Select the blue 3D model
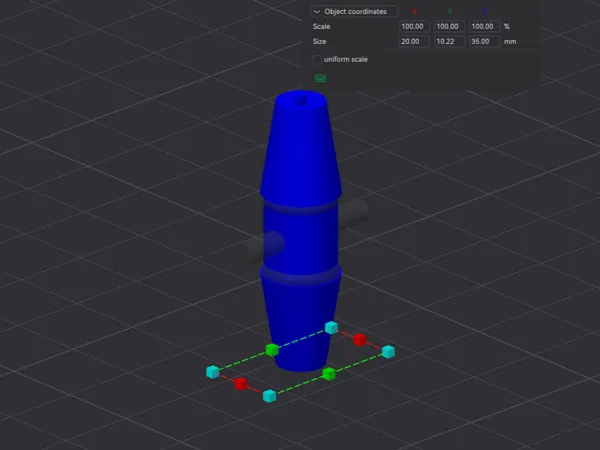This screenshot has width=600, height=450. tap(301, 230)
